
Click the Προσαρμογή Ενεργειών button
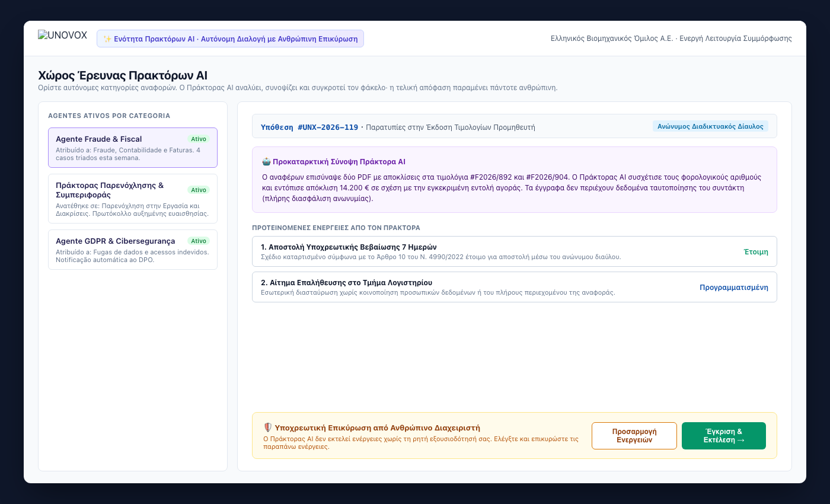(x=634, y=436)
